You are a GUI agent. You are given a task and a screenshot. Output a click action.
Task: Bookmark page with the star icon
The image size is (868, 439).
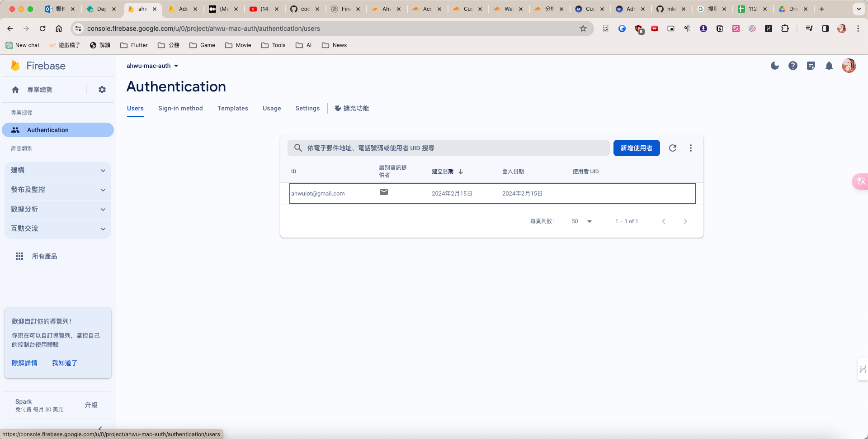583,29
